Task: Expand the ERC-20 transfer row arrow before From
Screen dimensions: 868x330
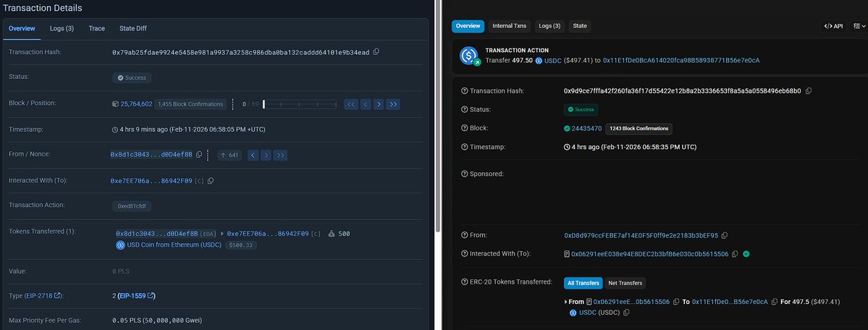Action: (x=565, y=302)
